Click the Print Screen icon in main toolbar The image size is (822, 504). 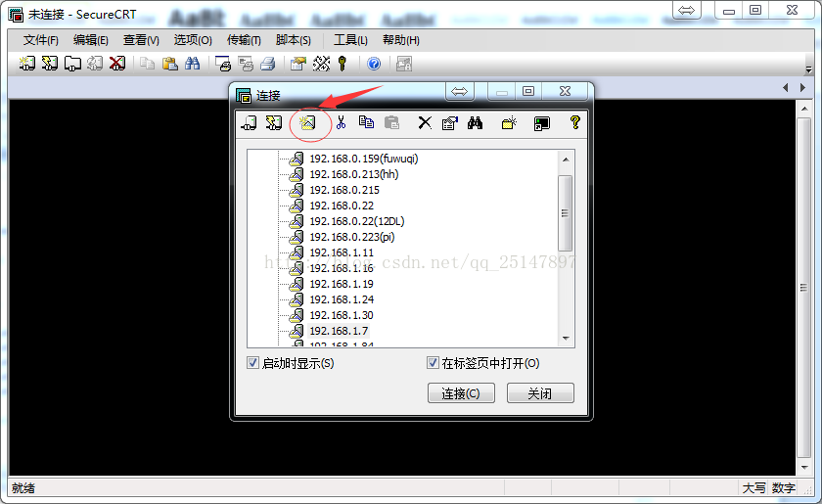(223, 64)
